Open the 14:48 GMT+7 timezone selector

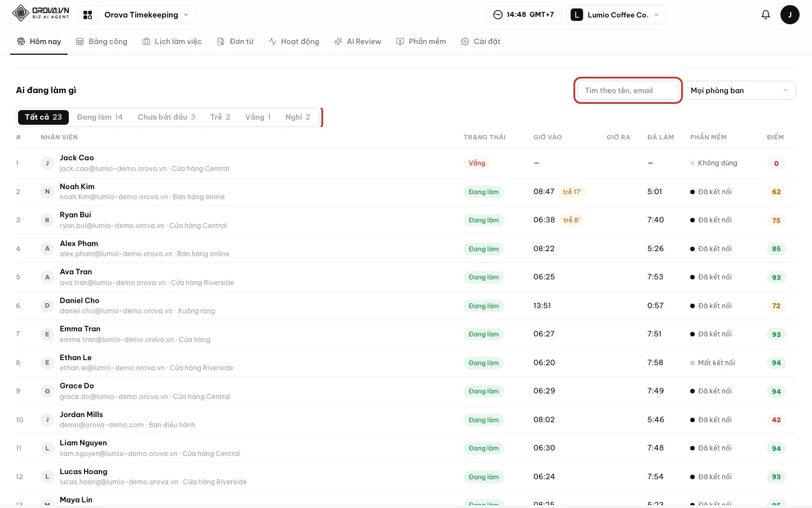click(523, 15)
